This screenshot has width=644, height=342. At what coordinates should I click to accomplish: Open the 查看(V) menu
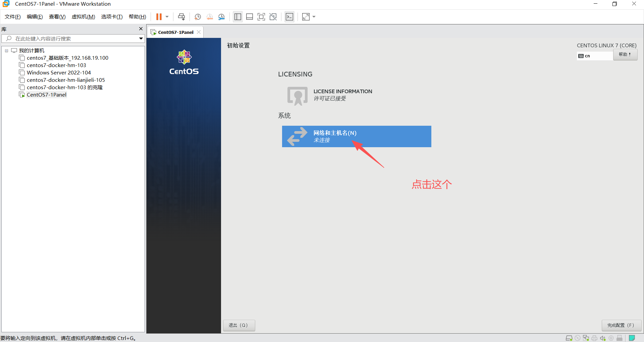pos(57,17)
